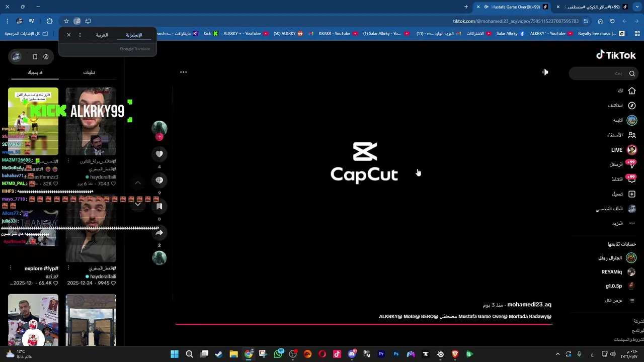Open the Upload plus icon in sidebar
This screenshot has height=362, width=644.
click(x=632, y=194)
